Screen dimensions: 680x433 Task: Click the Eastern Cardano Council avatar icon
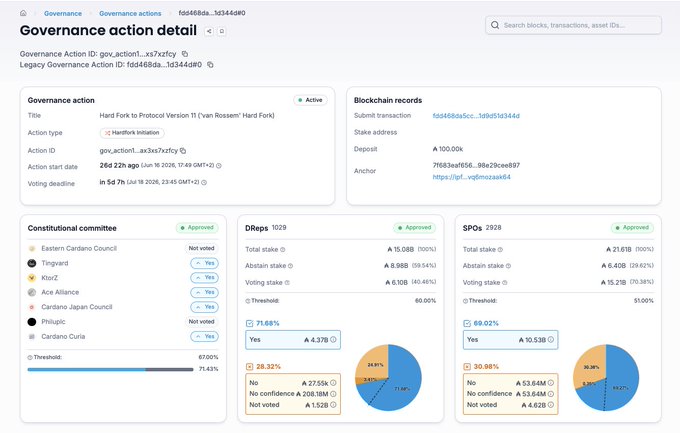[32, 249]
